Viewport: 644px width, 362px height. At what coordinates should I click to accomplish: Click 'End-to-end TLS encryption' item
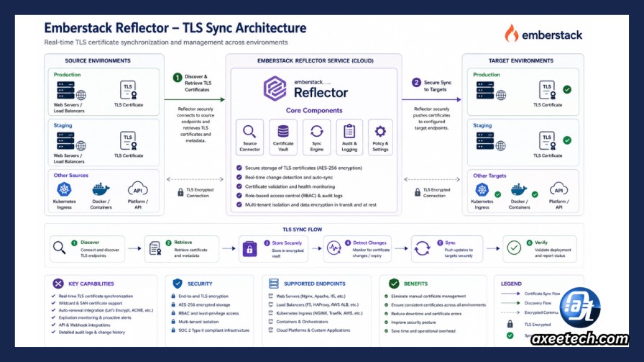click(203, 297)
